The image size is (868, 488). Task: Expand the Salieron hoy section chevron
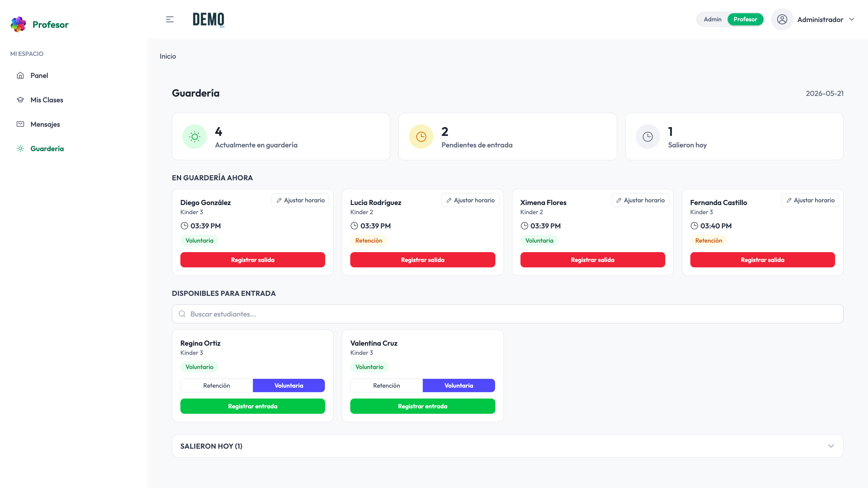coord(831,446)
